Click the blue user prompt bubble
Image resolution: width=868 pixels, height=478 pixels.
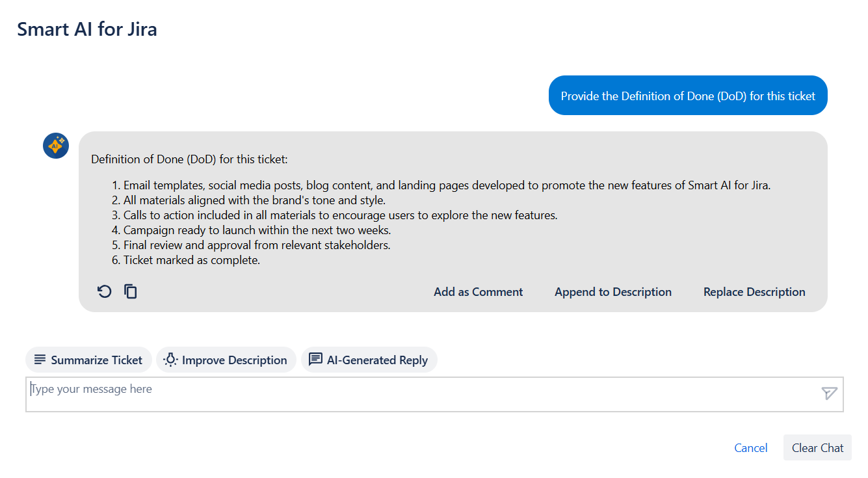(x=687, y=96)
